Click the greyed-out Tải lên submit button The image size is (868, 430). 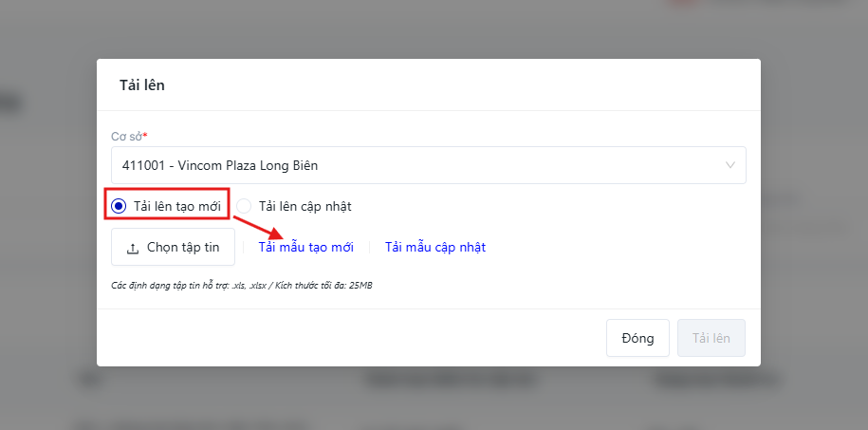711,338
